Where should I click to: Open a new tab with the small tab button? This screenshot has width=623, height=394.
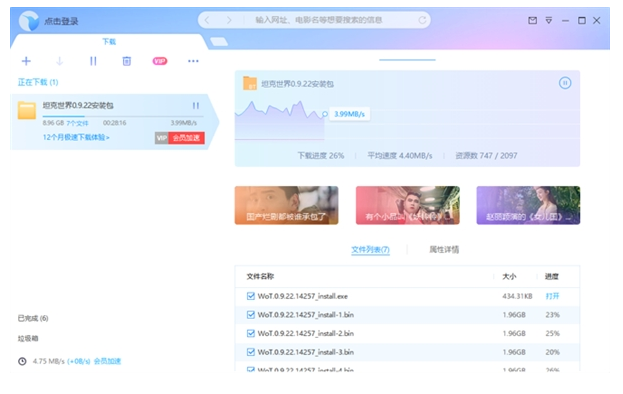[x=219, y=41]
